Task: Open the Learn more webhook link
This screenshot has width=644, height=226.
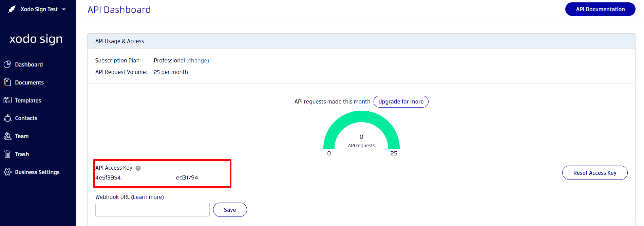Action: [148, 197]
